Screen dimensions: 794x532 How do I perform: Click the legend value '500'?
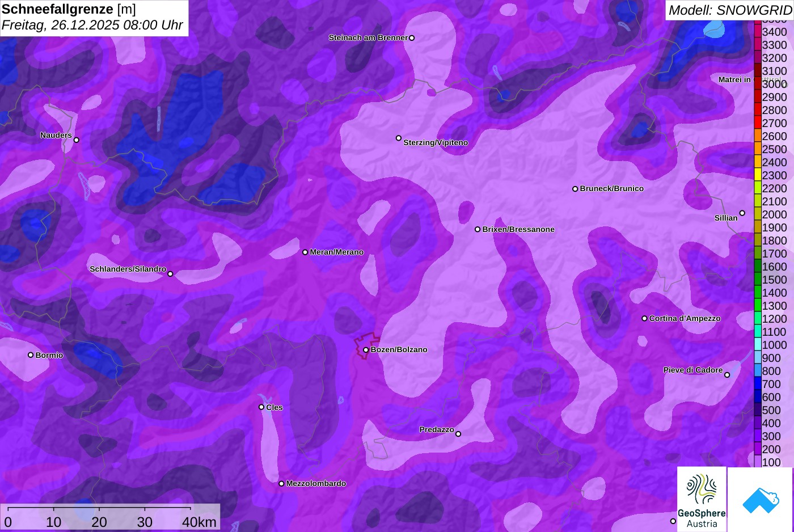771,410
